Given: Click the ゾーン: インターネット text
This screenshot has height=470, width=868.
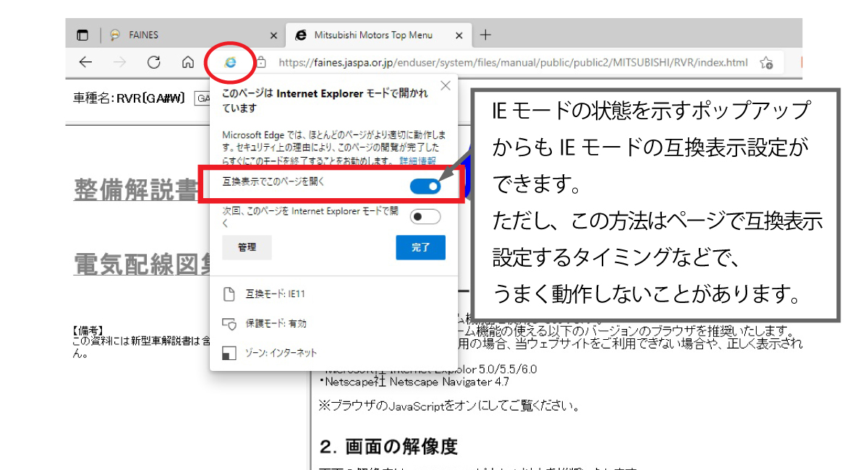Looking at the screenshot, I should click(x=281, y=353).
